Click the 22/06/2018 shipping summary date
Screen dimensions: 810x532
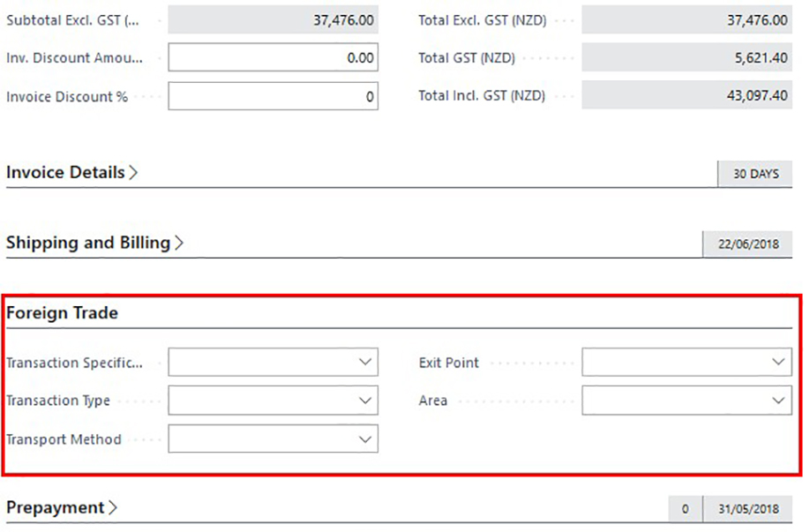[747, 244]
